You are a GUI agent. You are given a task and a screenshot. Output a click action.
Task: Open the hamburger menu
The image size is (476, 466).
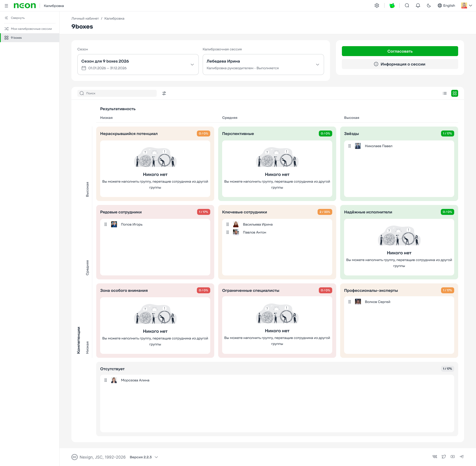[6, 6]
